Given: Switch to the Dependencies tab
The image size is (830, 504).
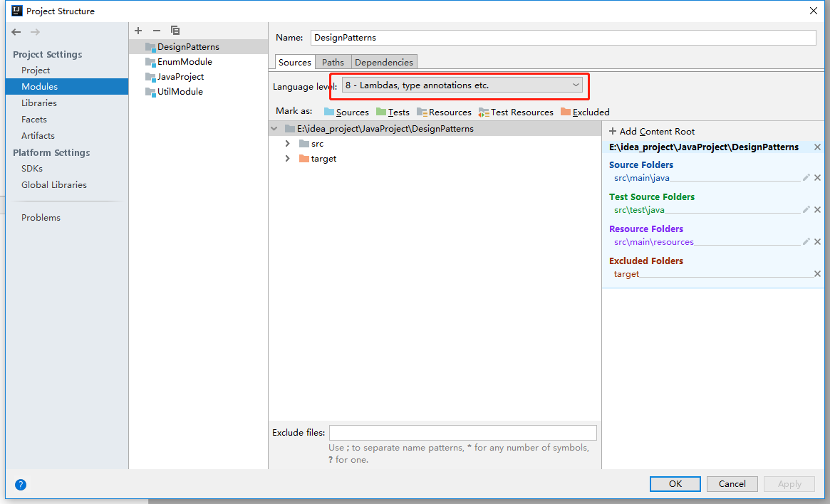Looking at the screenshot, I should (383, 62).
